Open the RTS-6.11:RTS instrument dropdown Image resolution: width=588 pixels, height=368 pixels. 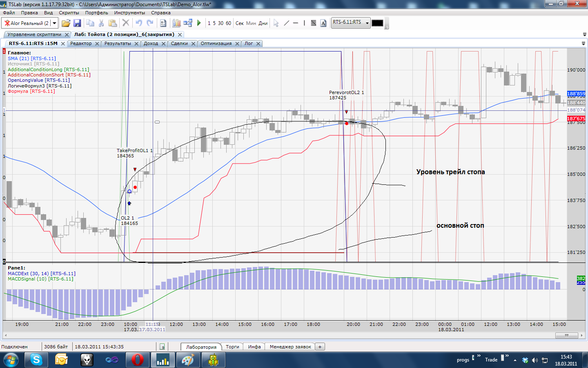[367, 23]
